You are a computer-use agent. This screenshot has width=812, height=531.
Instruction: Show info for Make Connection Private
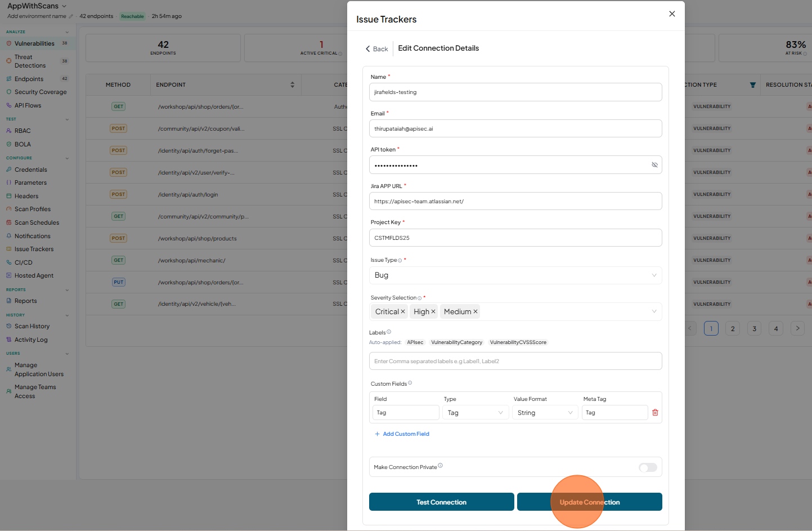(x=440, y=466)
